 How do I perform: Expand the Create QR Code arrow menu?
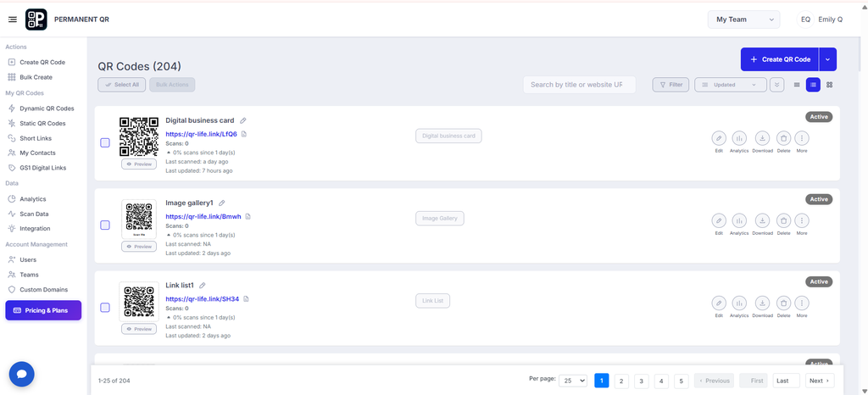point(828,59)
